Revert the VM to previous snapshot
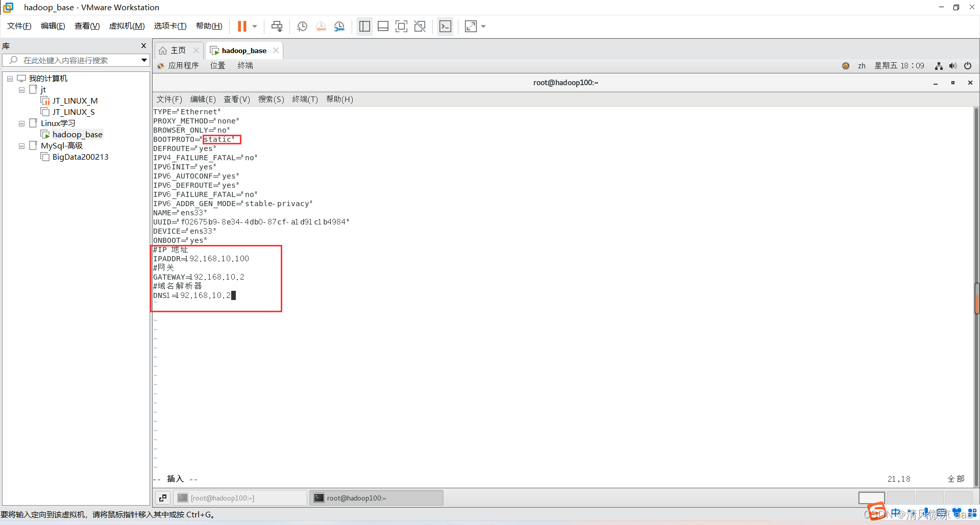Viewport: 980px width, 525px height. click(321, 27)
